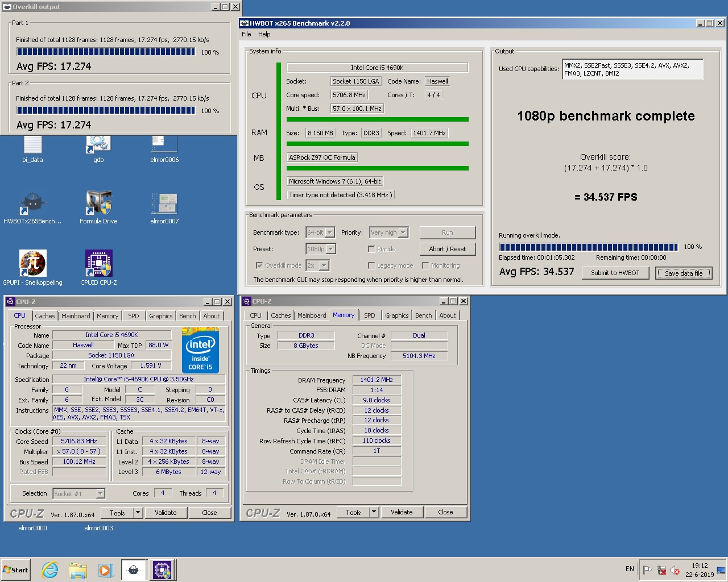
Task: Open elmor0003 desktop icon label
Action: click(98, 528)
